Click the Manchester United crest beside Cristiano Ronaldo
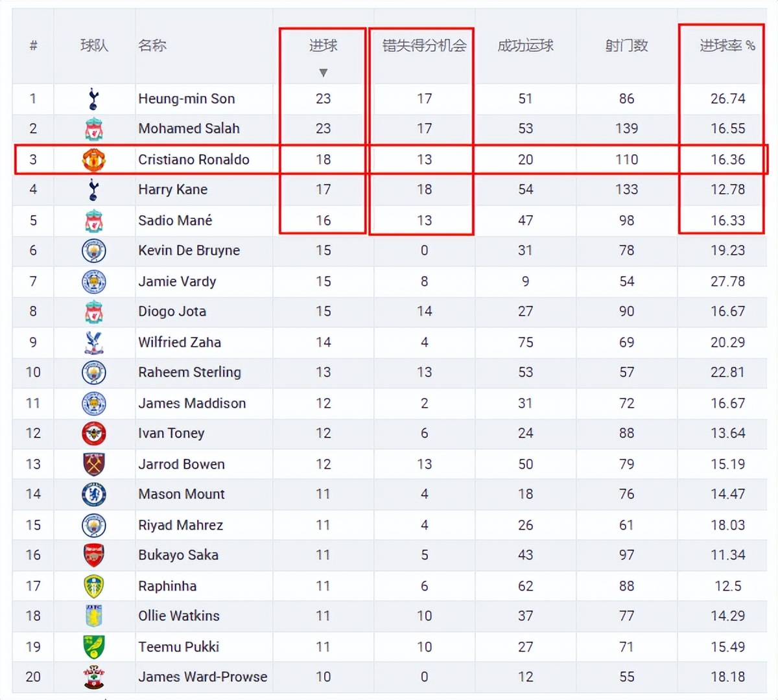The image size is (778, 700). coord(94,159)
